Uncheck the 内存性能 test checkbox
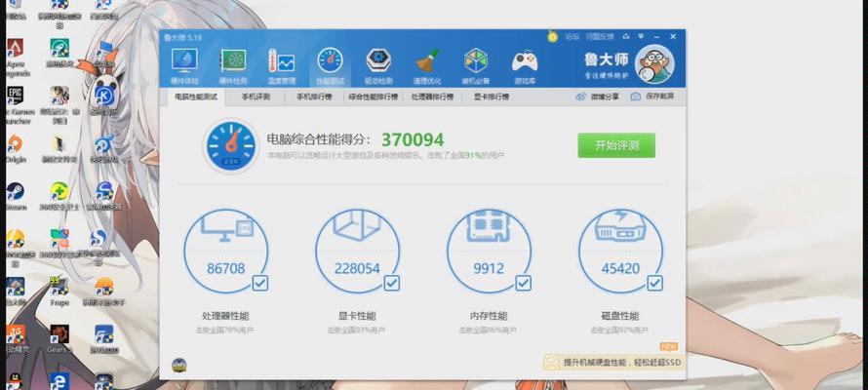 (x=523, y=283)
